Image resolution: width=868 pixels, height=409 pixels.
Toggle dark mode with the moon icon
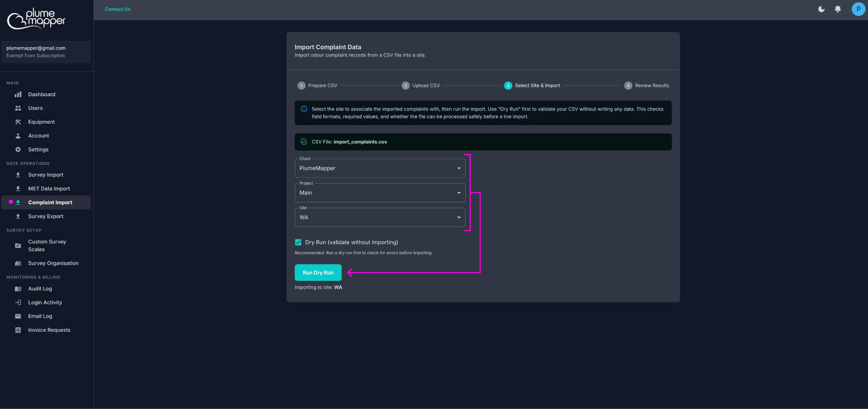pyautogui.click(x=821, y=9)
